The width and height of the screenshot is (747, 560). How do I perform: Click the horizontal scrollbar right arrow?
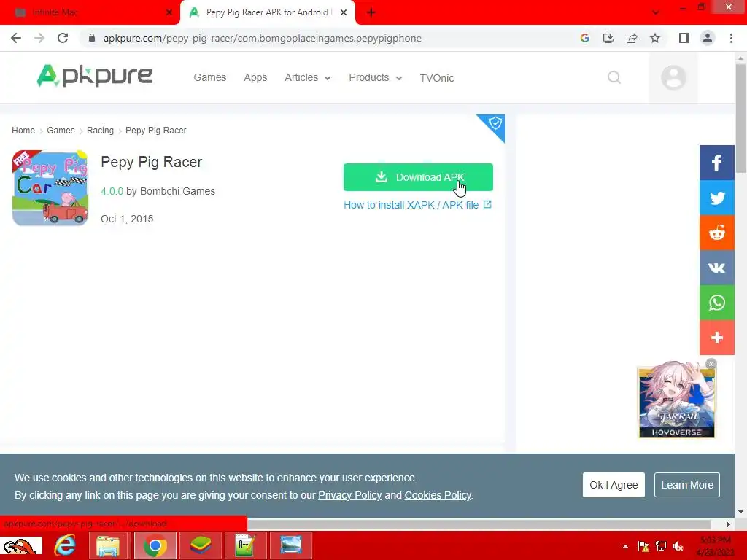click(729, 524)
